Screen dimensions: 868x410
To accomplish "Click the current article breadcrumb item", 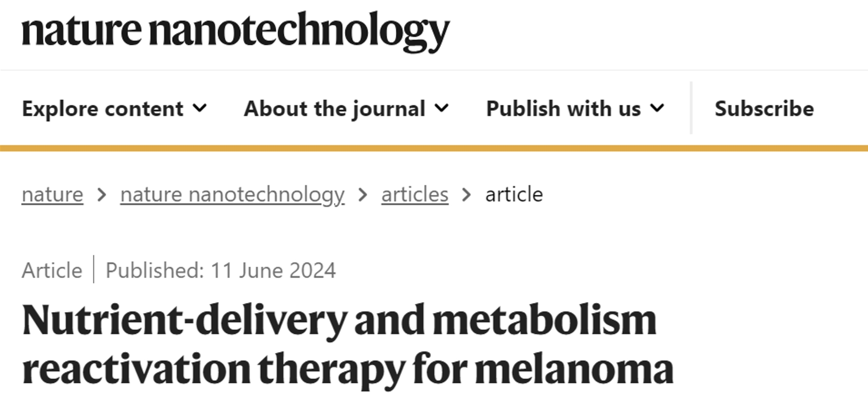I will pyautogui.click(x=514, y=194).
